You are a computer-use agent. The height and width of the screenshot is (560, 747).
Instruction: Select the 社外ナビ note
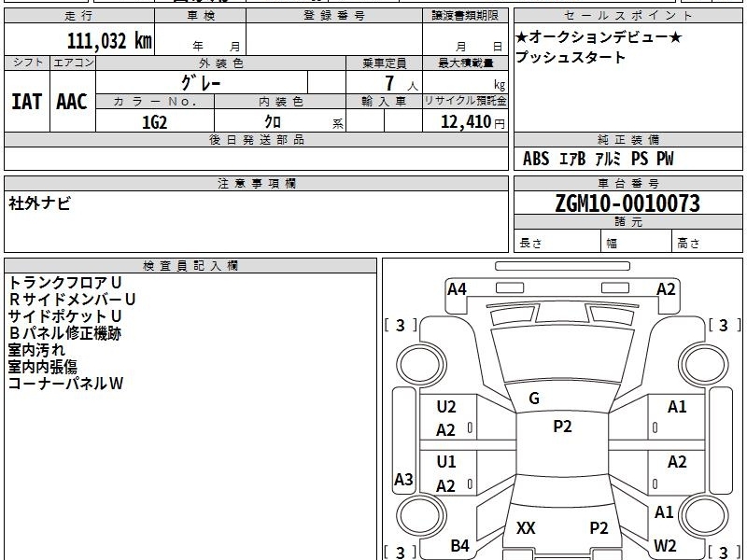[x=40, y=203]
